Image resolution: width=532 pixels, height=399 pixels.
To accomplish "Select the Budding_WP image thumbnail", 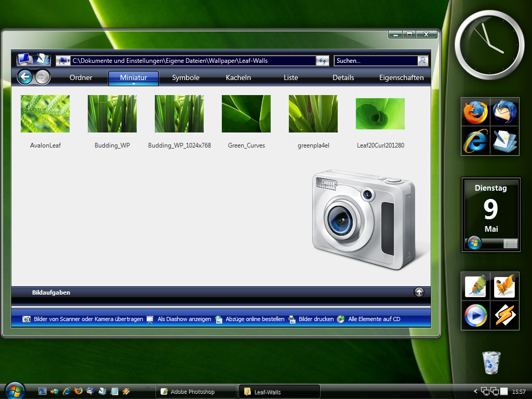I will coord(112,114).
